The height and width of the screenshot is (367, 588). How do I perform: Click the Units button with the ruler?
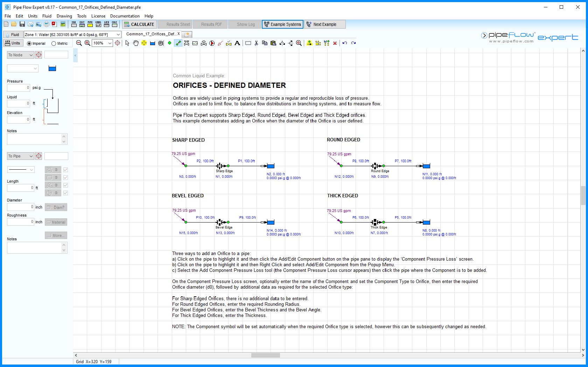(x=13, y=43)
